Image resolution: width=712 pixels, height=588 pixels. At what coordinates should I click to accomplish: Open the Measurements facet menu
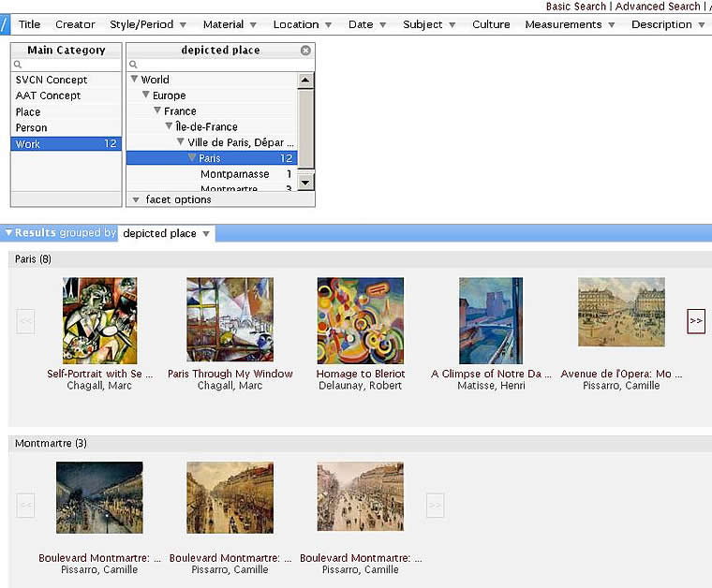pos(570,24)
